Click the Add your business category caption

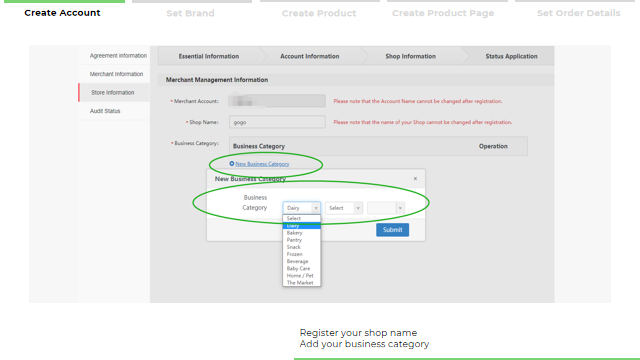pyautogui.click(x=364, y=344)
